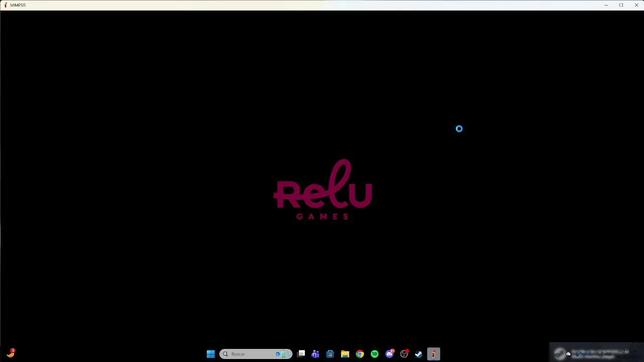Open Discord from the taskbar
This screenshot has width=644, height=362.
click(389, 354)
